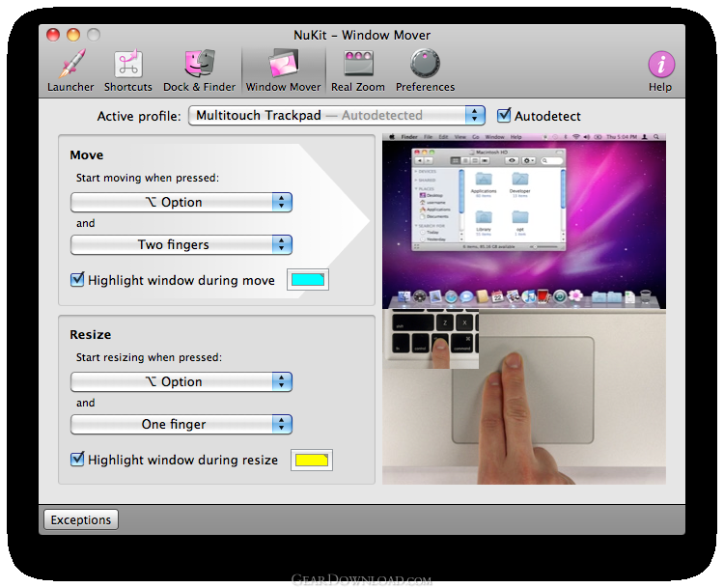Viewport: 724px width, 588px height.
Task: Open the Real Zoom icon
Action: point(358,64)
